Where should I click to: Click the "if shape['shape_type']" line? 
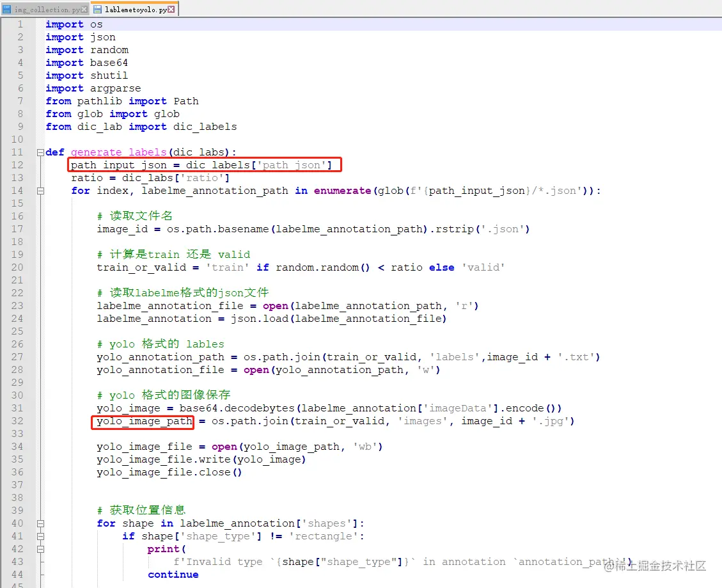tap(243, 536)
